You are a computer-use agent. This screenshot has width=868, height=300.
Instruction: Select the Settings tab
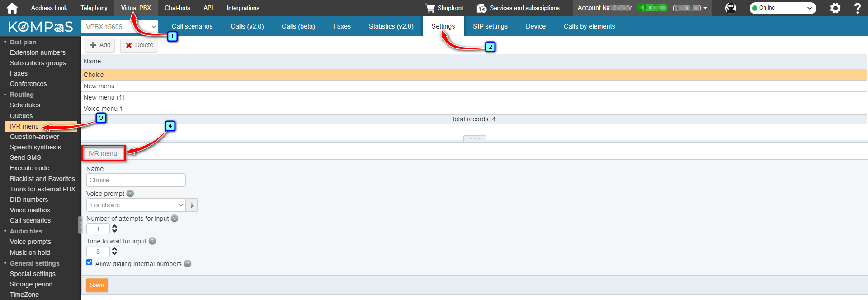click(x=443, y=27)
